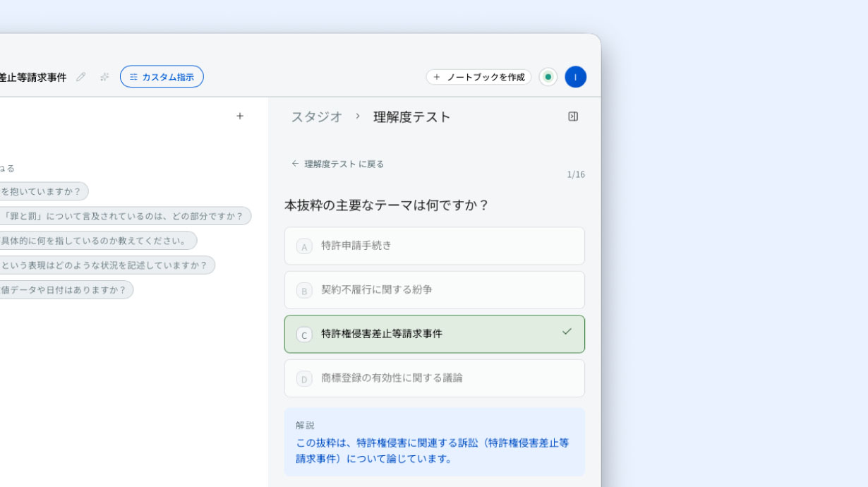Click the breadcrumb chevron separator
The width and height of the screenshot is (868, 487).
[x=358, y=116]
